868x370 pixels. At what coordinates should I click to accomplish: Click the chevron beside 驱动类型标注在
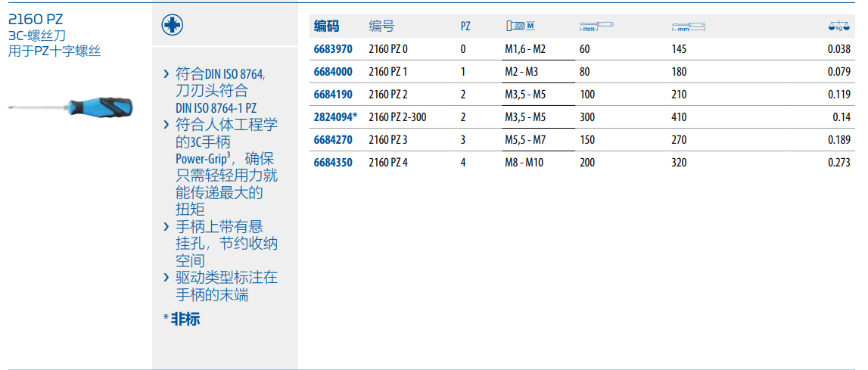pos(166,278)
